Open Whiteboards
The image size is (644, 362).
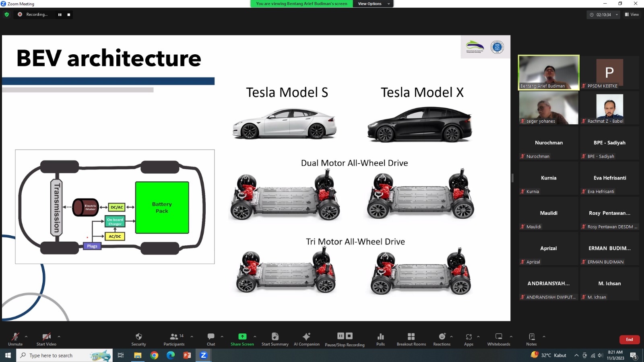[499, 339]
